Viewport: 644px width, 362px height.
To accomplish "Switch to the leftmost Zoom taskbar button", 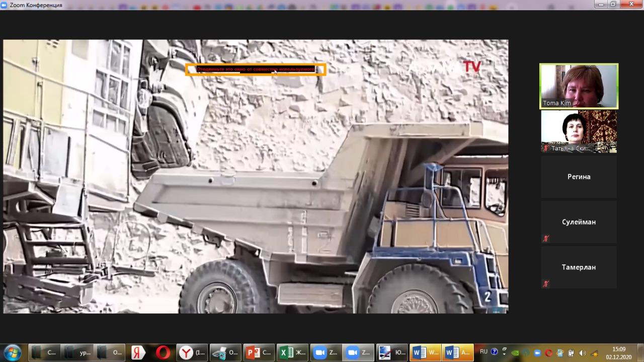I will coord(326,352).
